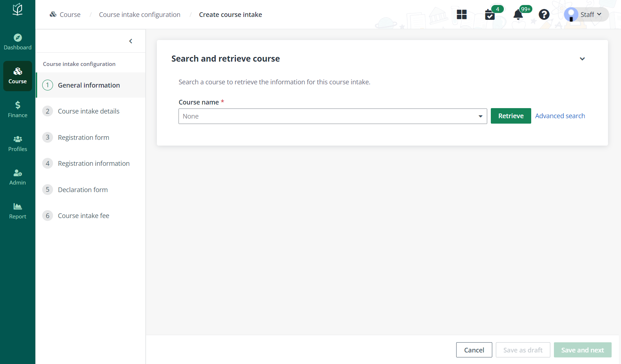Open the Dashboard compass icon
The width and height of the screenshot is (621, 364).
coord(18,37)
